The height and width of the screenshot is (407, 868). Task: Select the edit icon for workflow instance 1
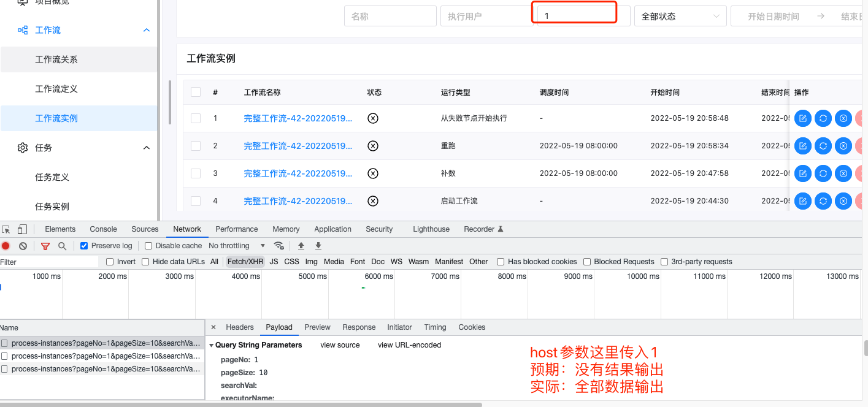pos(802,118)
